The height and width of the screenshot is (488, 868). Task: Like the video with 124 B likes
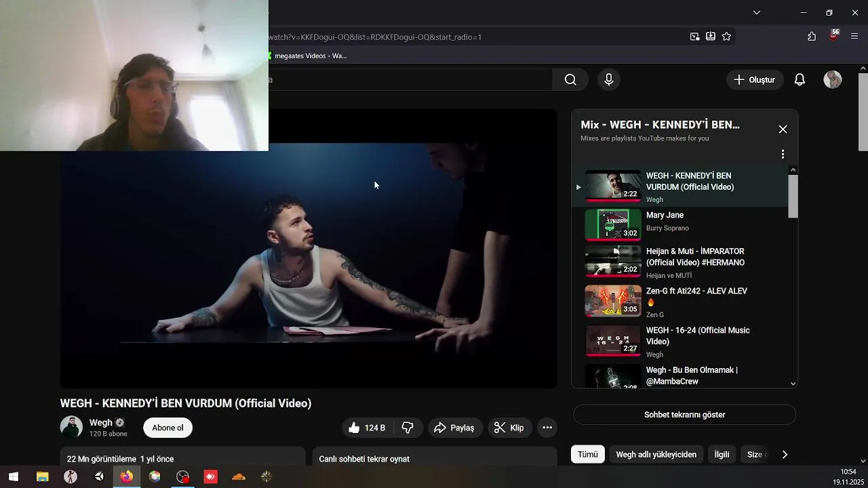point(367,428)
